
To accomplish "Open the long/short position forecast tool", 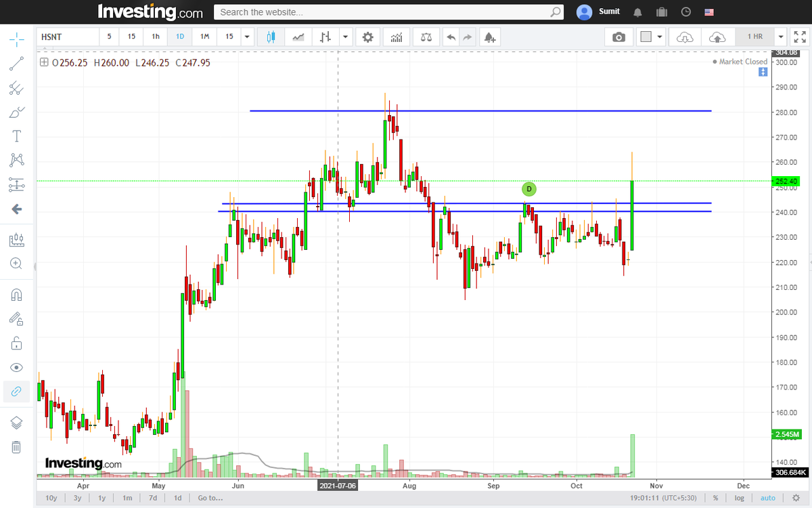I will pos(16,240).
